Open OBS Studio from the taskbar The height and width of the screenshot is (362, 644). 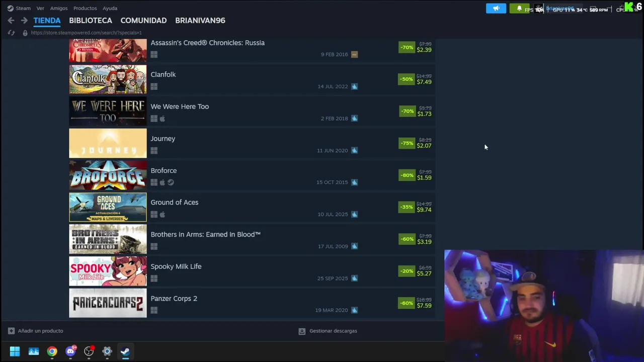[89, 351]
